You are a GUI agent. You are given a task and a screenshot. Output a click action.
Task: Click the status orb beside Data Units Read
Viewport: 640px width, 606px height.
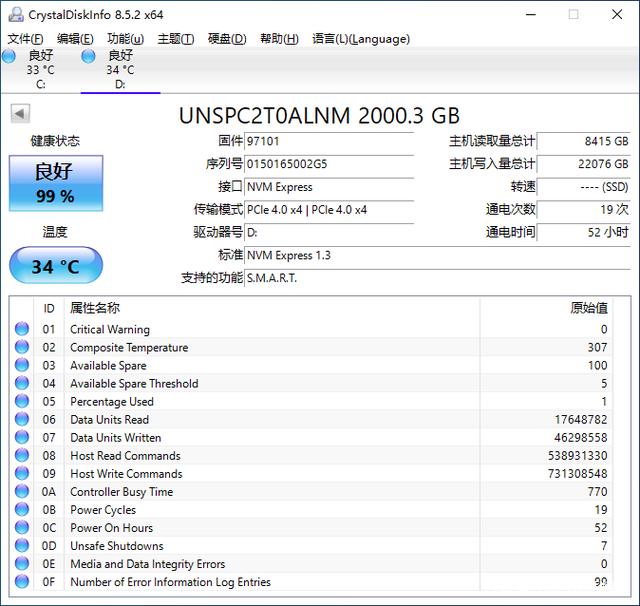pos(22,419)
